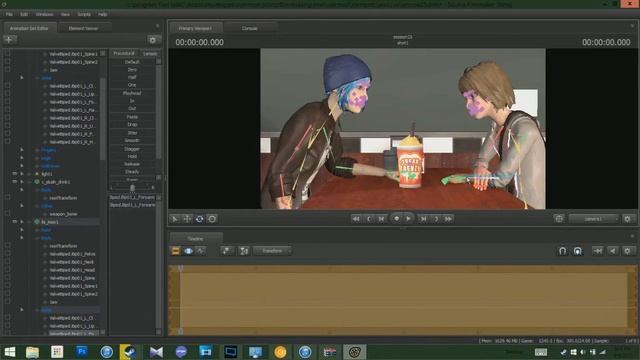This screenshot has width=640, height=360.
Task: Apply the Default preset
Action: 132,62
